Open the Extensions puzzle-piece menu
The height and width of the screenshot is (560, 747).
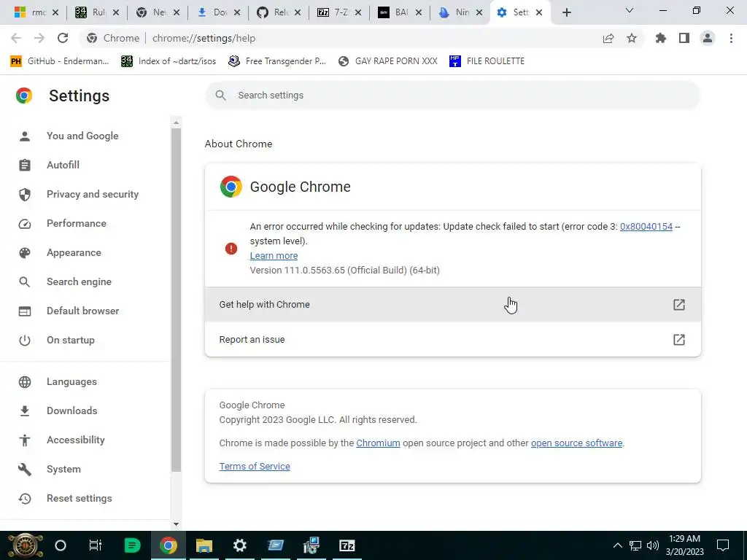click(661, 38)
